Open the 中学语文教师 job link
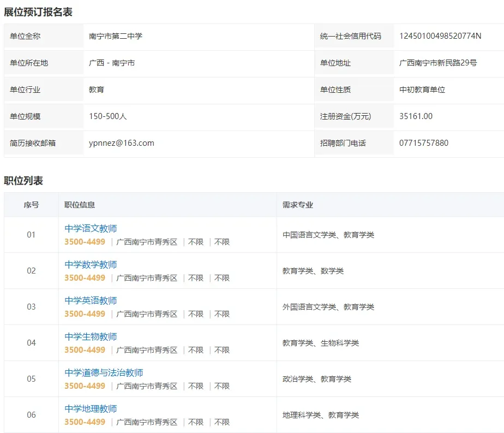The width and height of the screenshot is (504, 433). pyautogui.click(x=91, y=228)
